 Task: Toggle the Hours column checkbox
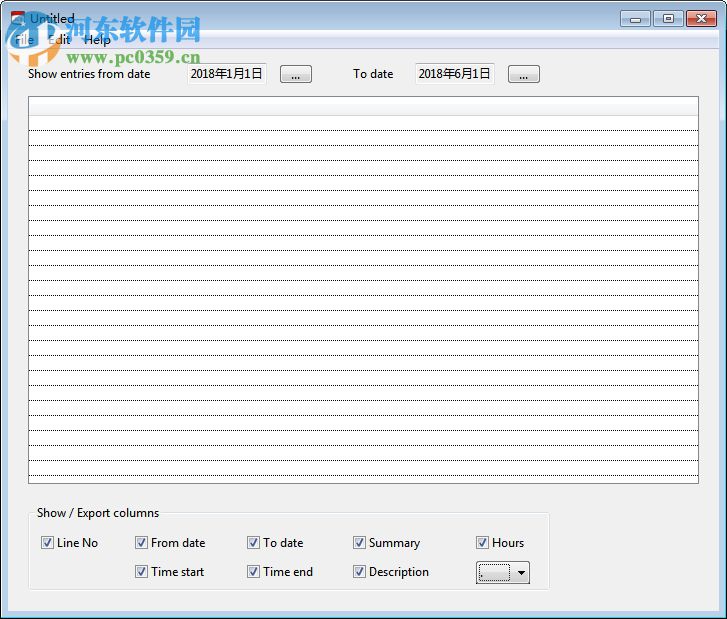coord(483,542)
